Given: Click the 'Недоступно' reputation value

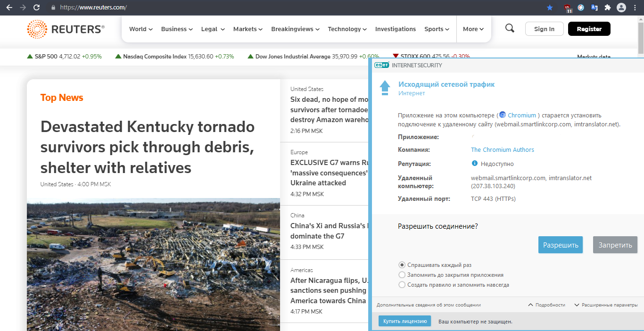Looking at the screenshot, I should click(497, 164).
